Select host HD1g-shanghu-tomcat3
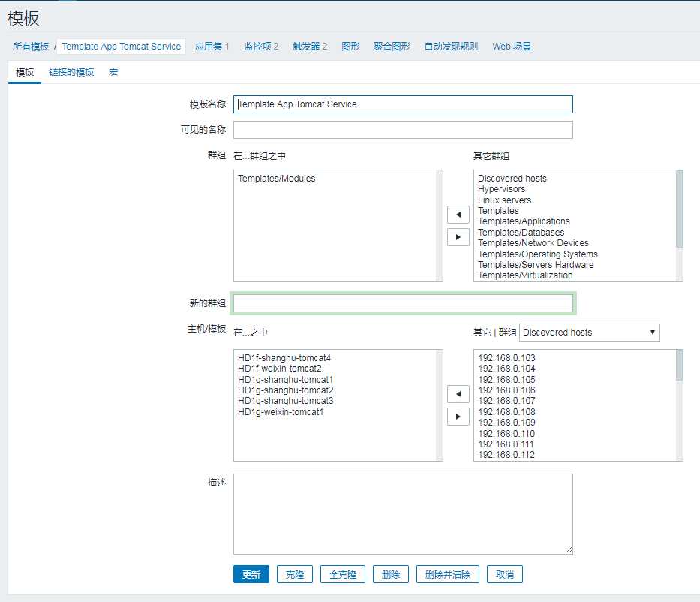Viewport: 700px width, 602px height. coord(285,401)
